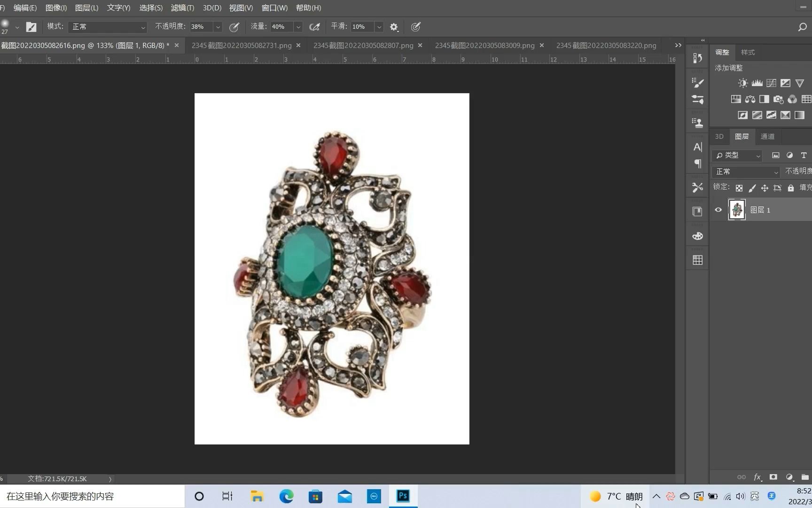Toggle pressure for opacity icon
812x508 pixels.
coord(234,27)
